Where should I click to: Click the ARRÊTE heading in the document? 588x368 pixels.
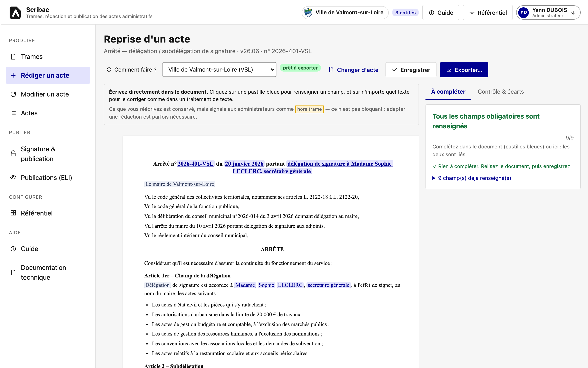272,249
